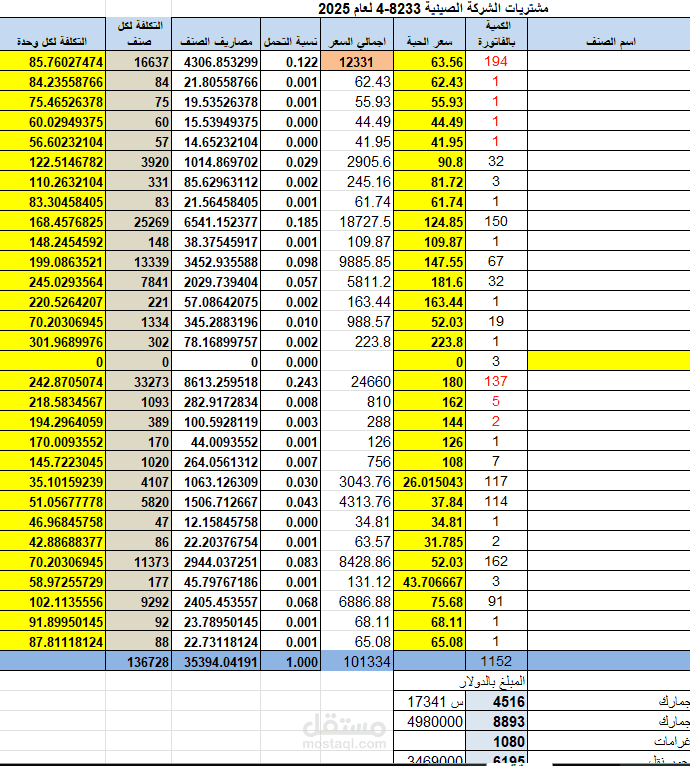Click the total cost cell 136728
This screenshot has height=766, width=690.
tap(139, 661)
